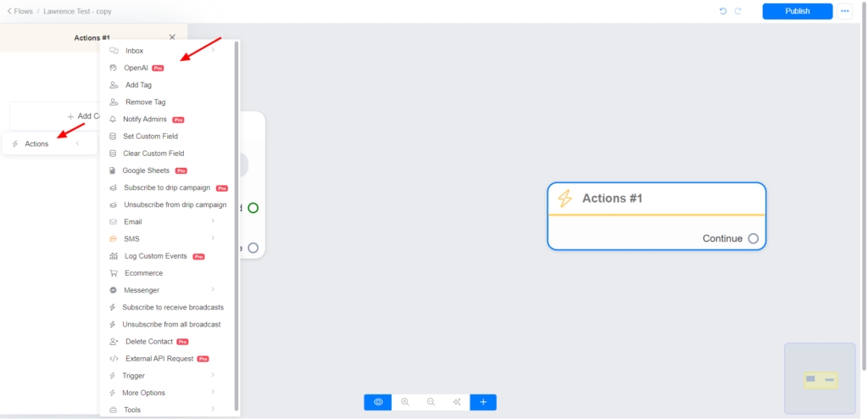Click the blue plus add-node icon
This screenshot has width=868, height=419.
click(483, 402)
